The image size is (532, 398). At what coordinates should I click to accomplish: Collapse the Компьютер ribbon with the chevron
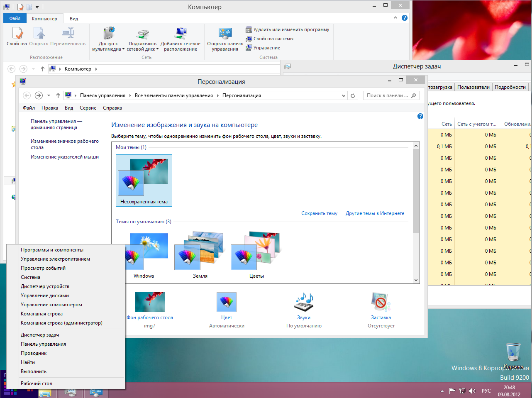click(395, 18)
